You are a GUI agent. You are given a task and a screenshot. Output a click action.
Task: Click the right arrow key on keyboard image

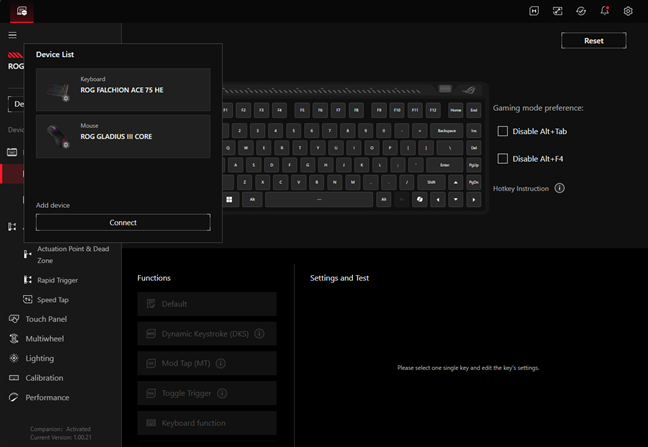click(x=474, y=200)
